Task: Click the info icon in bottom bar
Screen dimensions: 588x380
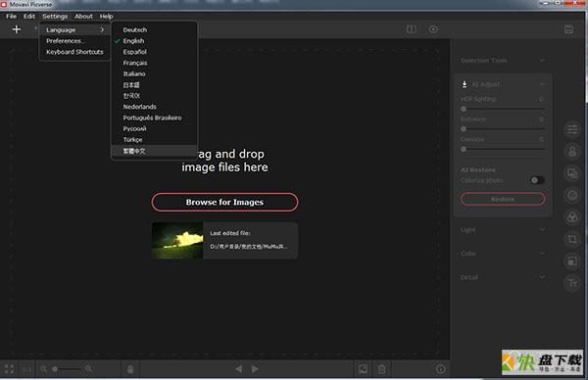Action: (441, 369)
